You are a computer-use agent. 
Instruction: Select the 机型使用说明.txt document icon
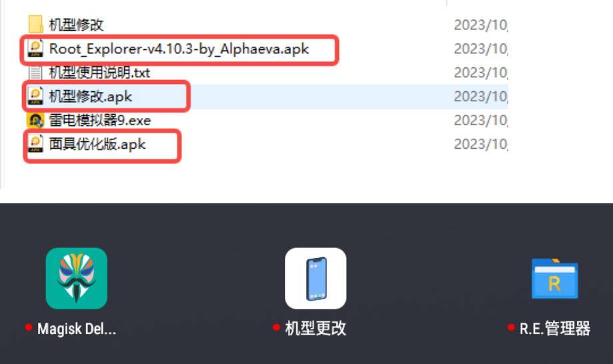35,72
